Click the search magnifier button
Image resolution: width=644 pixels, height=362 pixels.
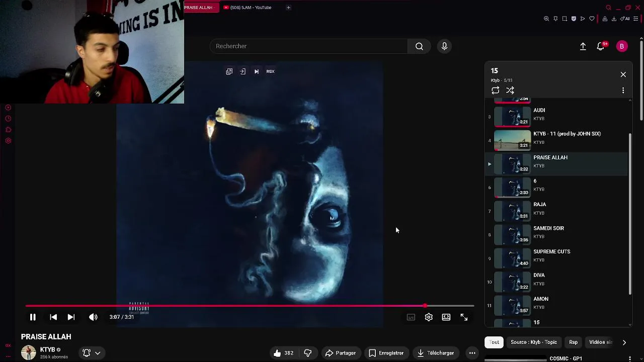click(x=419, y=46)
